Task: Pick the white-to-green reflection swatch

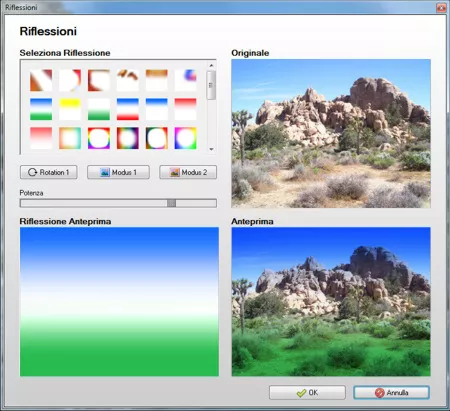Action: click(99, 109)
